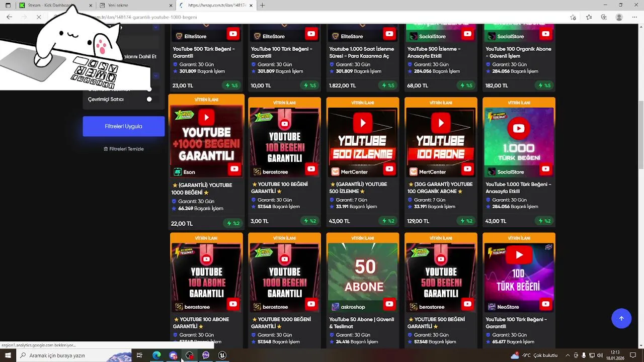Click the NeoStore 100 Türk Beğeni thumbnail
Viewport: 644px width, 362px height.
coord(519,277)
